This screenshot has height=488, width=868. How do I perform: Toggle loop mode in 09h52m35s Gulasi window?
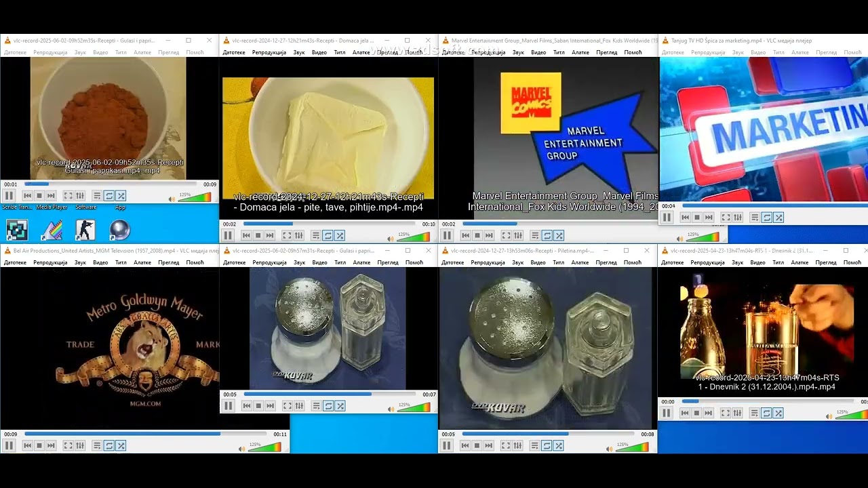click(x=108, y=196)
